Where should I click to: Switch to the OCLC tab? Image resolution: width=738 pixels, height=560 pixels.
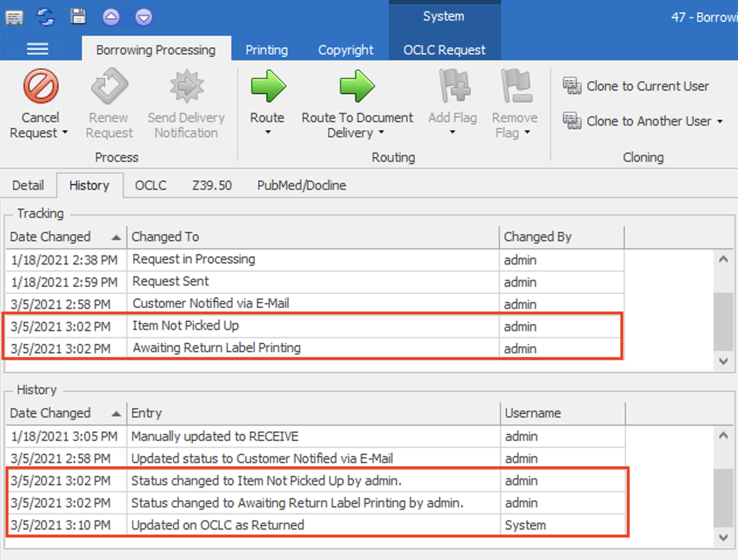(x=151, y=185)
